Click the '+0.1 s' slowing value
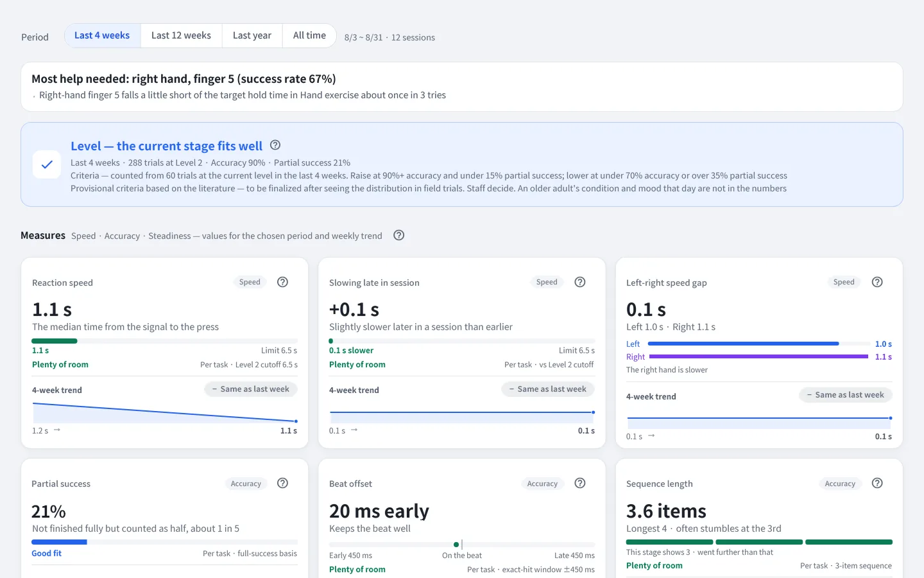This screenshot has height=578, width=924. point(354,310)
